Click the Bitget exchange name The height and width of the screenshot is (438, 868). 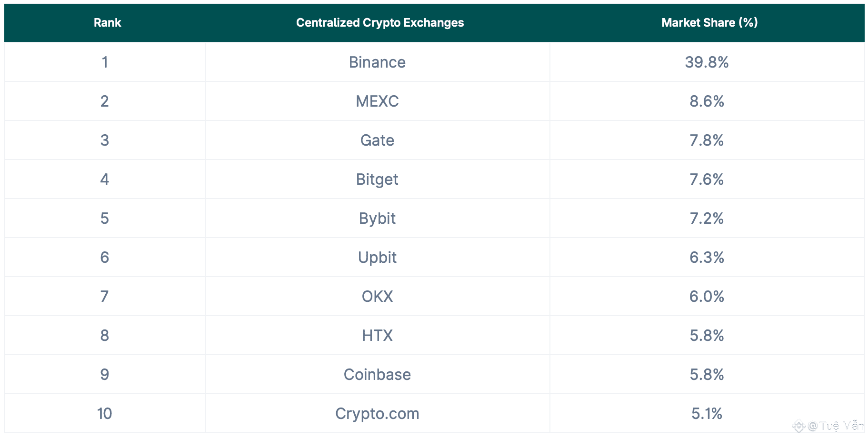[x=377, y=179]
